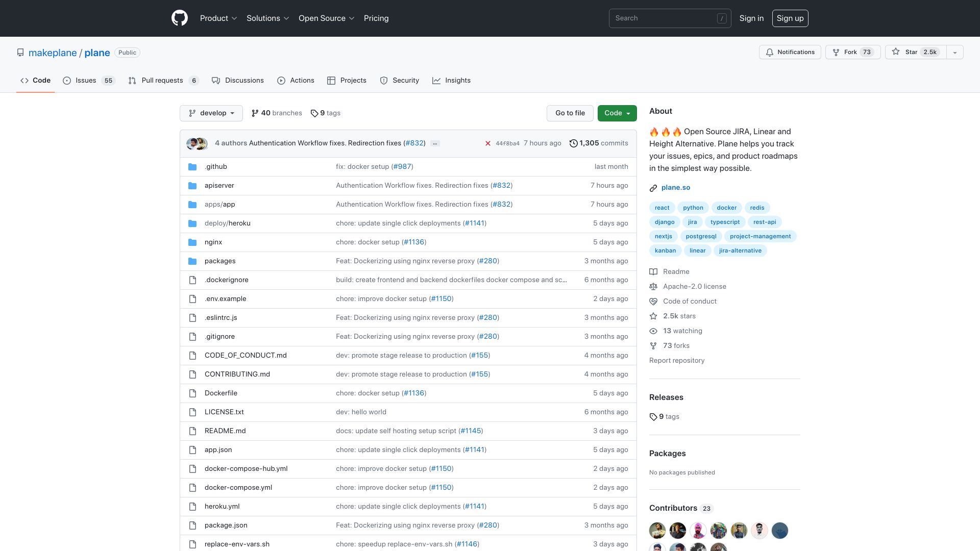
Task: Switch to the Actions tab
Action: coord(296,81)
